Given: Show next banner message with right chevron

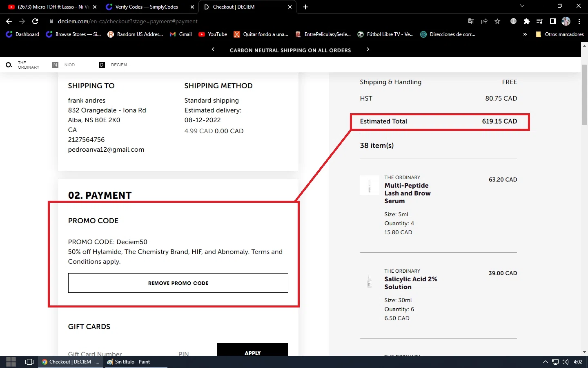Looking at the screenshot, I should [368, 49].
